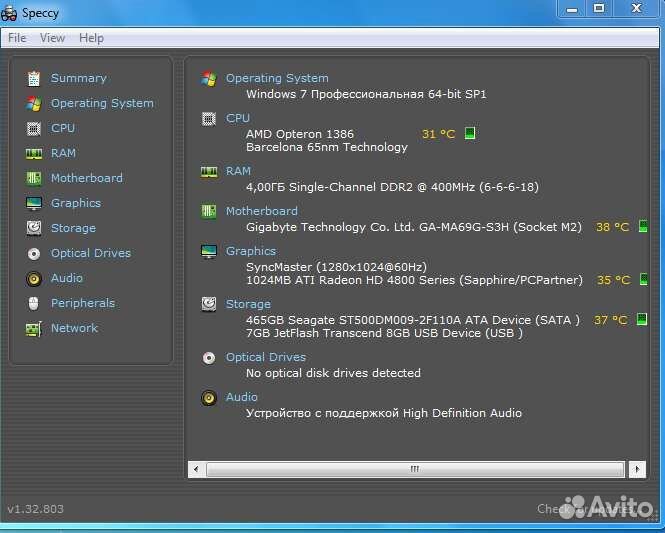665x533 pixels.
Task: Click the 38 °C motherboard temperature value
Action: [612, 227]
